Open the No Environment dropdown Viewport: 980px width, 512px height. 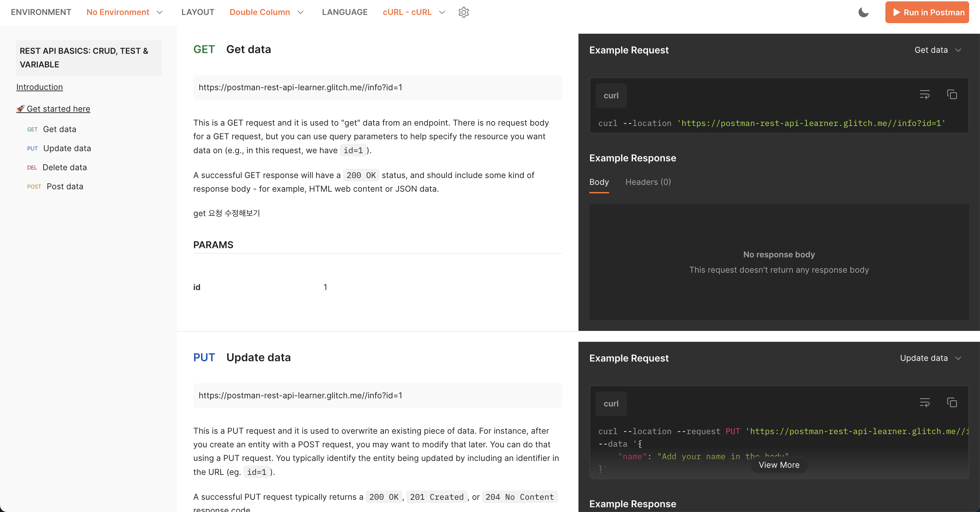tap(125, 12)
